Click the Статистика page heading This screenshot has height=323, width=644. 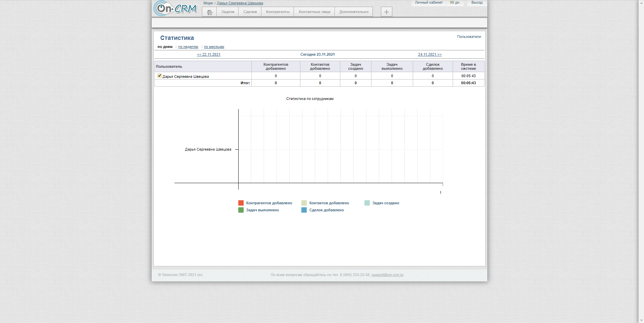click(x=177, y=38)
